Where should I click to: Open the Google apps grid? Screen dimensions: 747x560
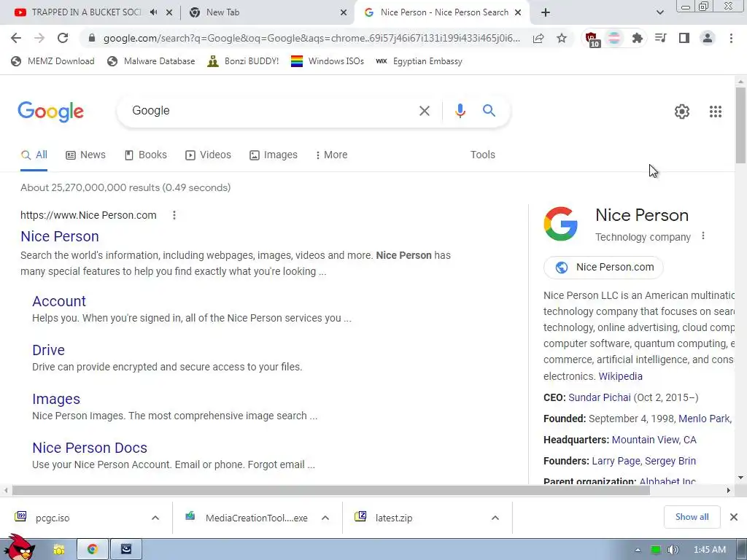click(x=715, y=112)
